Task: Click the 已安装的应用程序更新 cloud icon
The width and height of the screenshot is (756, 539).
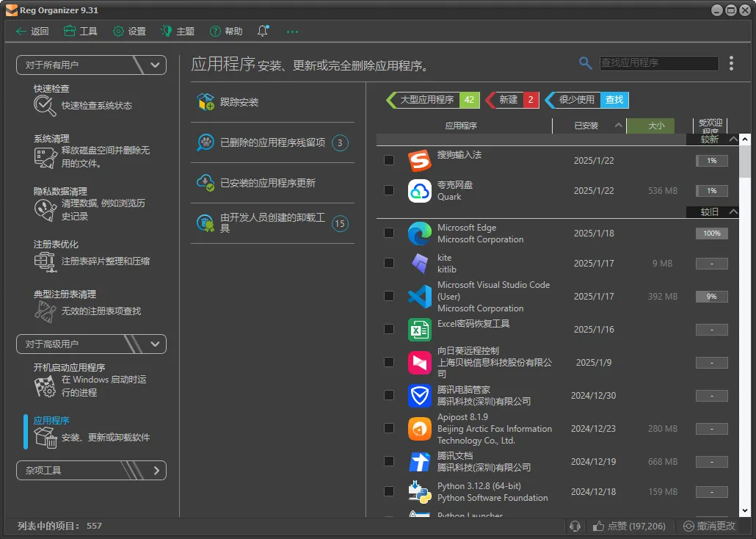Action: [206, 183]
